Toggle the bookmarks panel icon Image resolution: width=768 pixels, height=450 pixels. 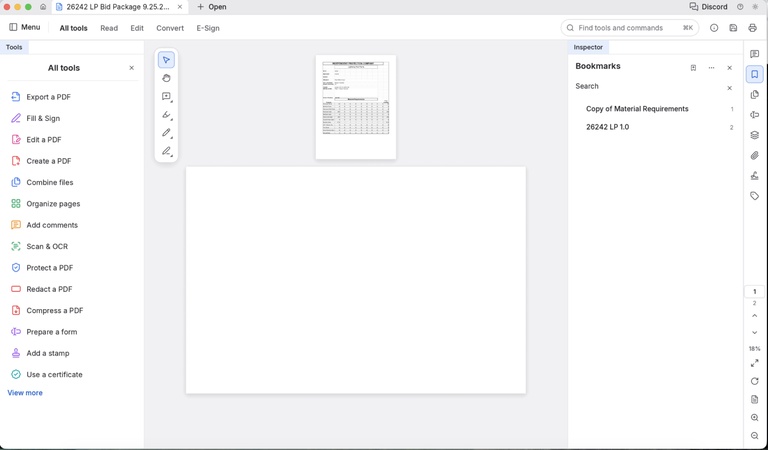754,74
